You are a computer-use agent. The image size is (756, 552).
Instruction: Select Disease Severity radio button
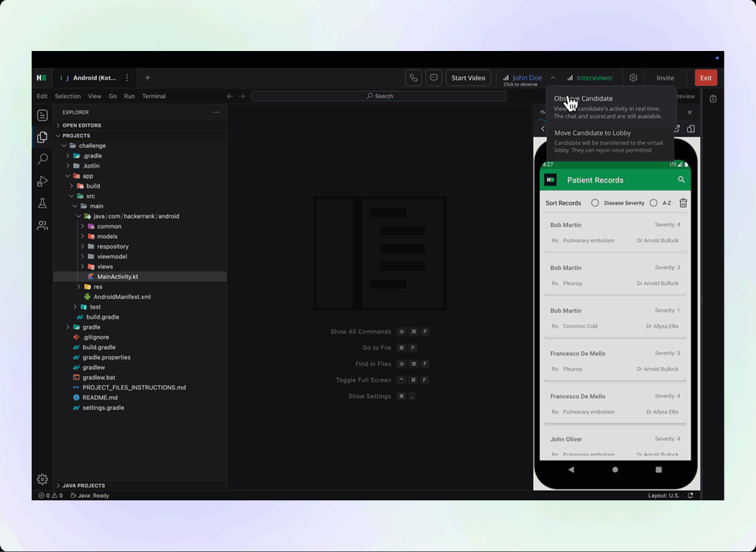(x=595, y=203)
